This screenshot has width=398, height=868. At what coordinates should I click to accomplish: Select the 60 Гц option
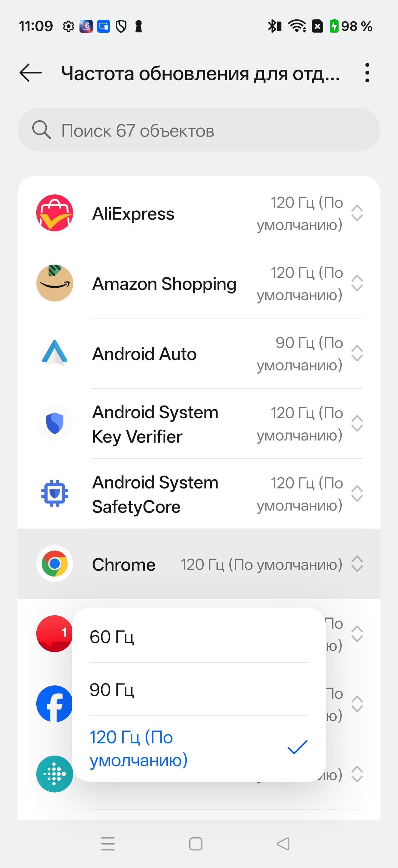click(199, 637)
